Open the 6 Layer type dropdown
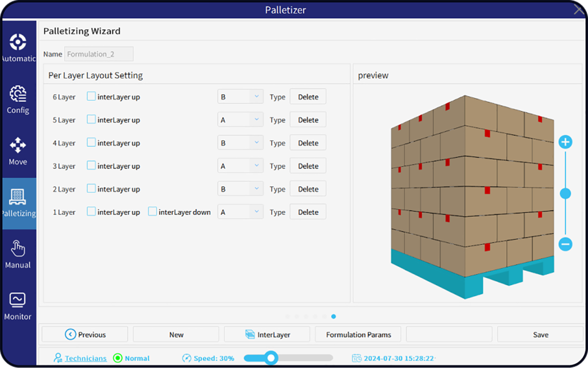 click(240, 97)
